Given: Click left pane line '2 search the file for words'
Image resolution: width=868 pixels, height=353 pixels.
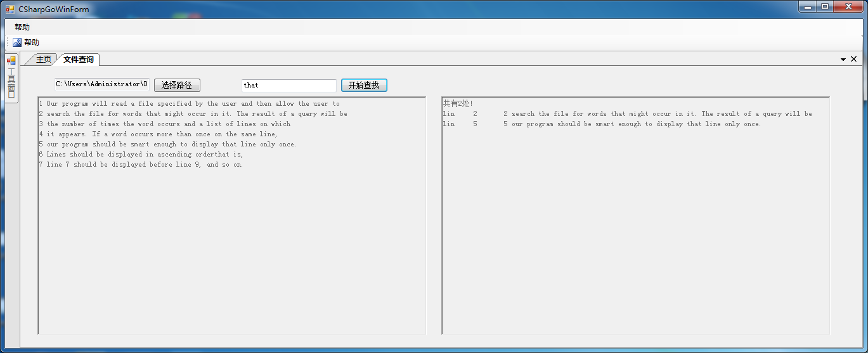Looking at the screenshot, I should click(x=193, y=114).
